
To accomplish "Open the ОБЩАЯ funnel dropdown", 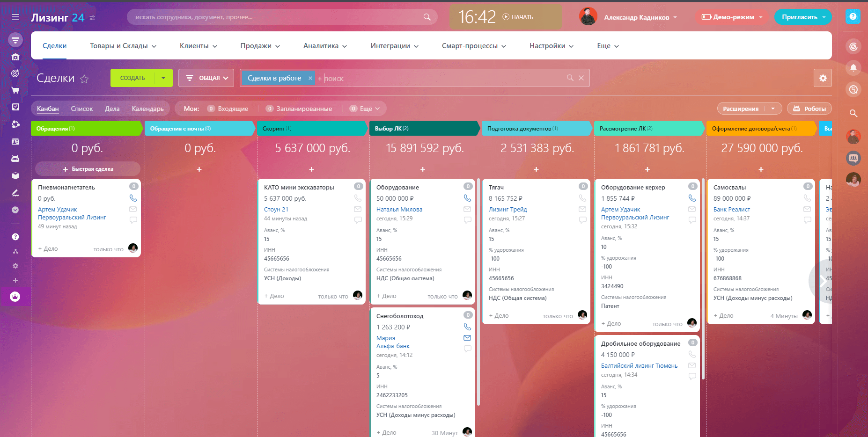I will (206, 78).
